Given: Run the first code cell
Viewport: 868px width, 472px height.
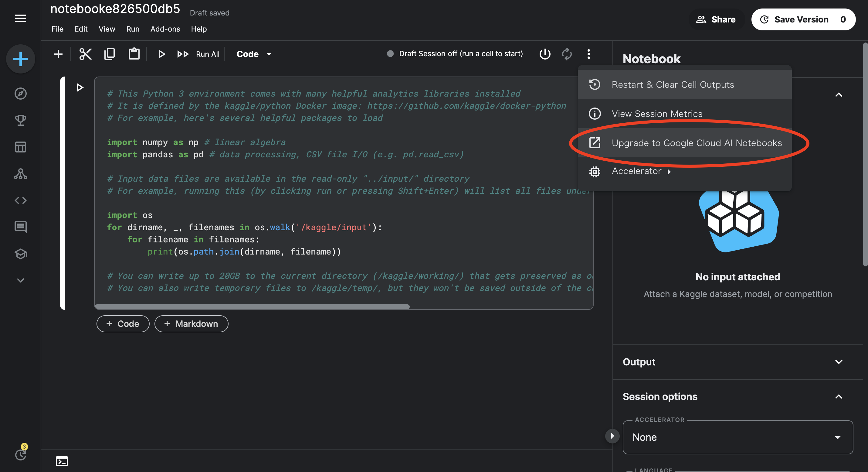Looking at the screenshot, I should pyautogui.click(x=80, y=88).
